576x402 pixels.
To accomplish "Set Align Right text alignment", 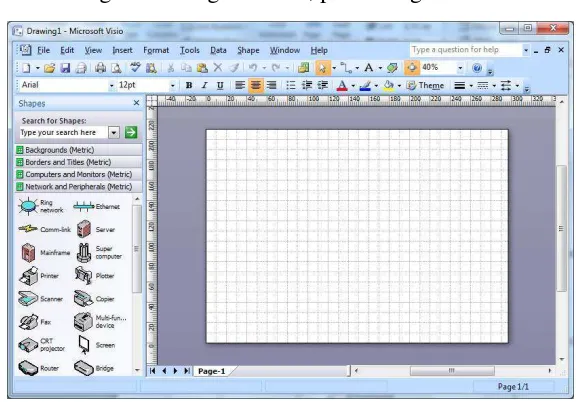I will point(271,86).
